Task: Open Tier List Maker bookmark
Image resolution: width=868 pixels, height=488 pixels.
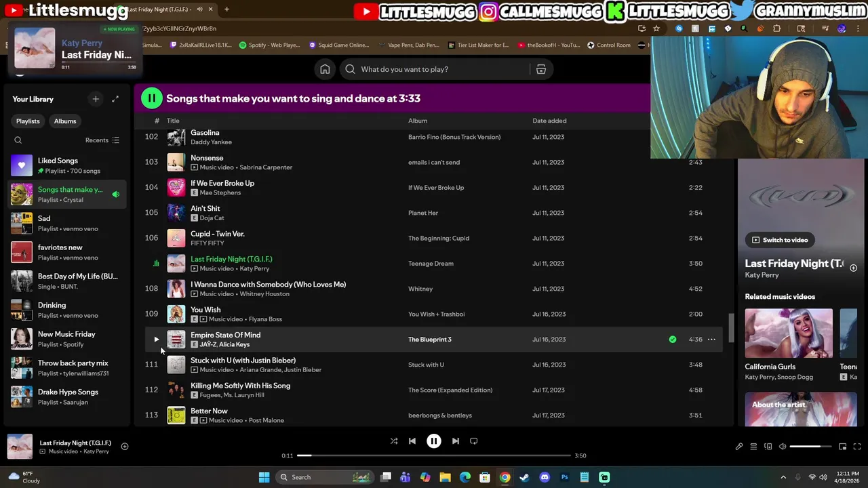Action: click(479, 45)
